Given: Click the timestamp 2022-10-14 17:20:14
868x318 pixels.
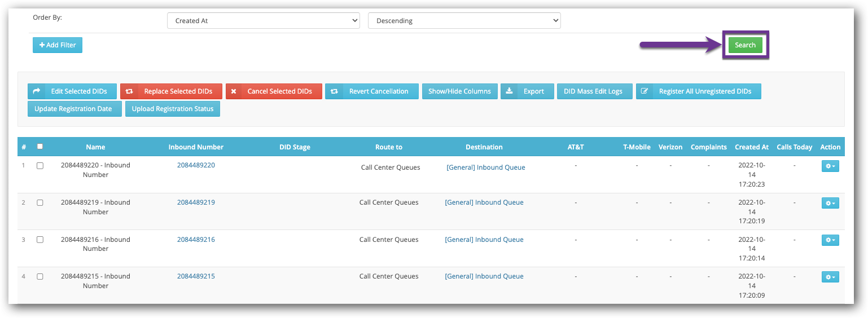Looking at the screenshot, I should pyautogui.click(x=752, y=249).
